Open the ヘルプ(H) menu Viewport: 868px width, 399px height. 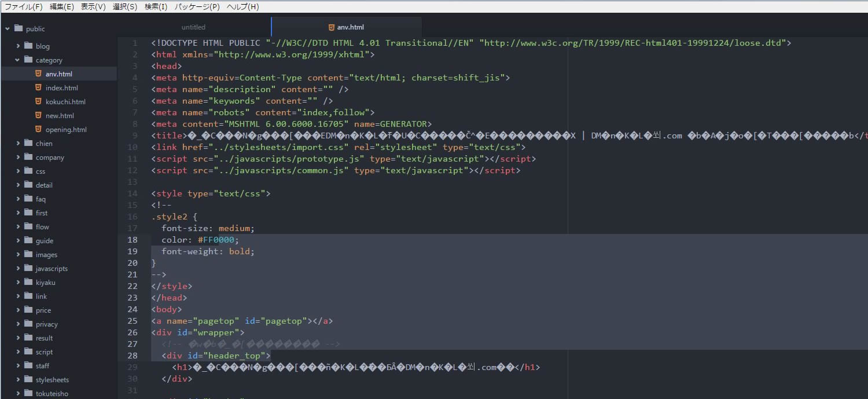click(242, 7)
